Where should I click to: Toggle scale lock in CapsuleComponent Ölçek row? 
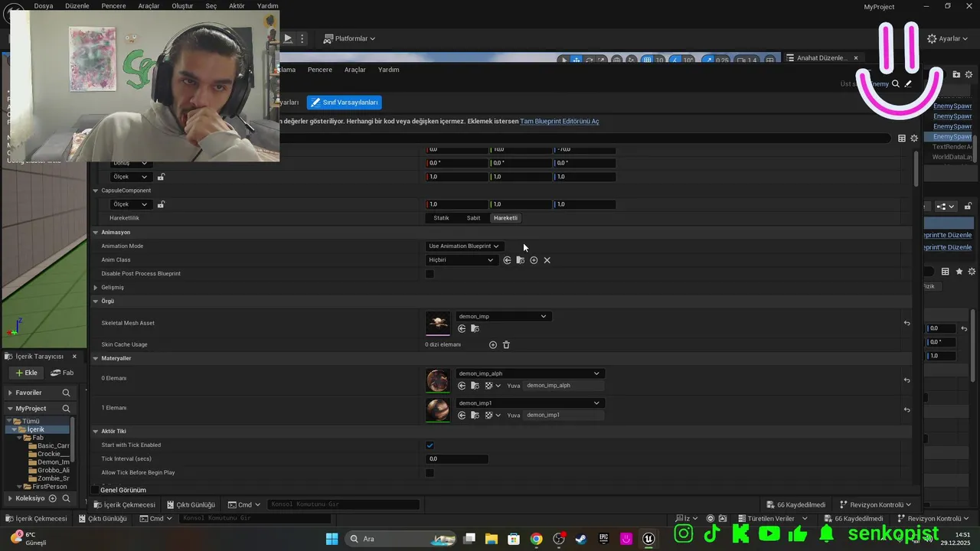coord(161,204)
